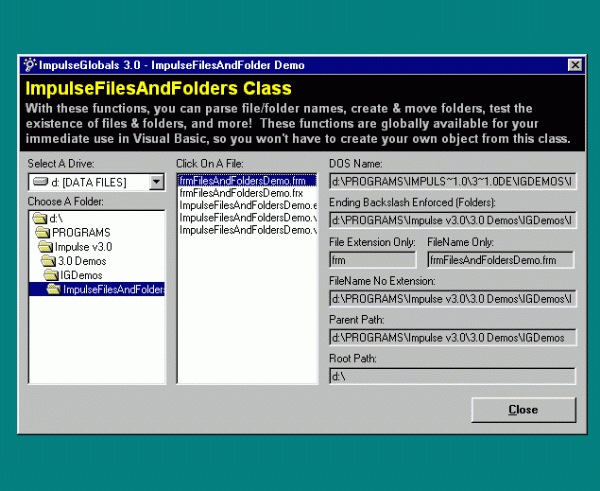Screen dimensions: 600x491
Task: Select the ImpulseFilesAndFolders folder row
Action: (97, 289)
